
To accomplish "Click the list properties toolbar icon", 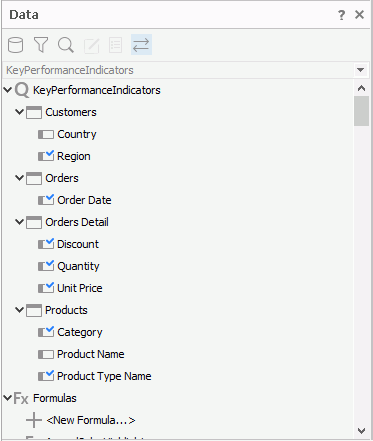I will [115, 45].
